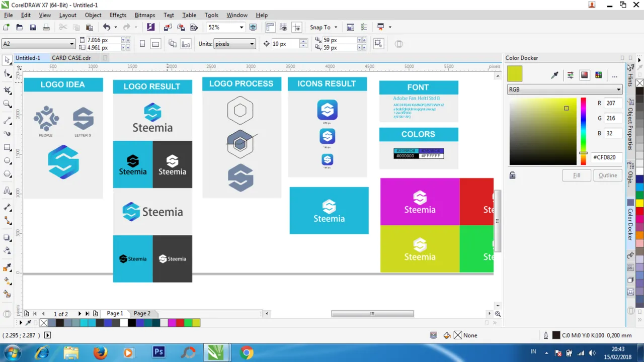Screen dimensions: 644x362
Task: Click the Print icon
Action: [46, 27]
